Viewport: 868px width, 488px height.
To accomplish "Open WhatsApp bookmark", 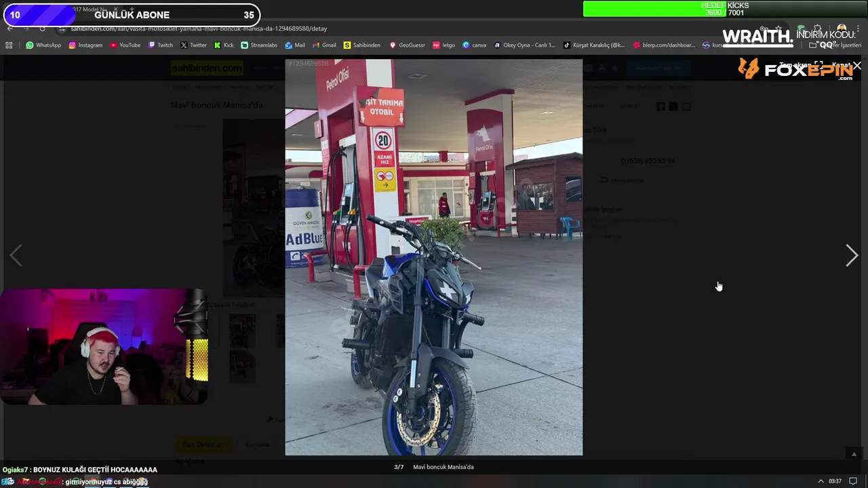I will coord(43,45).
